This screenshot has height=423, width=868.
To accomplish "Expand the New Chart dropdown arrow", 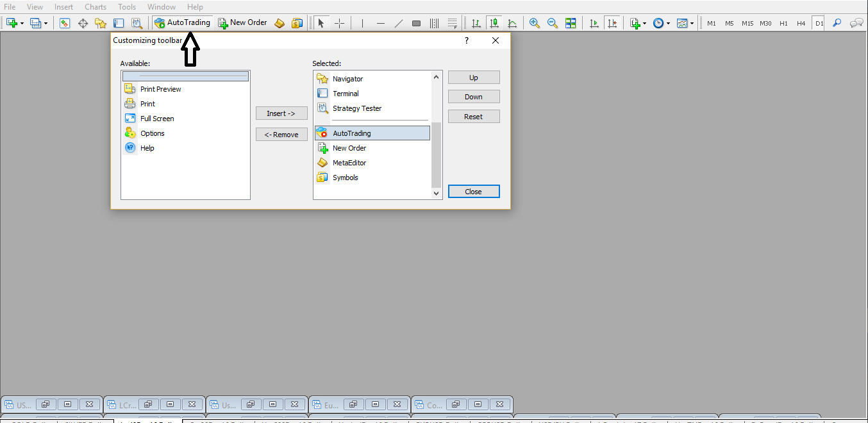I will click(x=22, y=24).
